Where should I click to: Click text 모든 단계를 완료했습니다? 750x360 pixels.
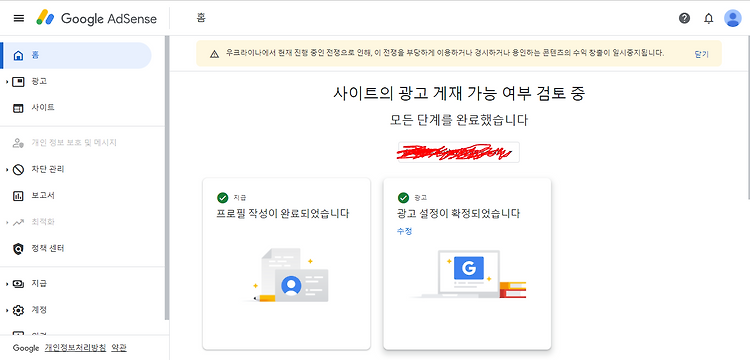click(459, 120)
